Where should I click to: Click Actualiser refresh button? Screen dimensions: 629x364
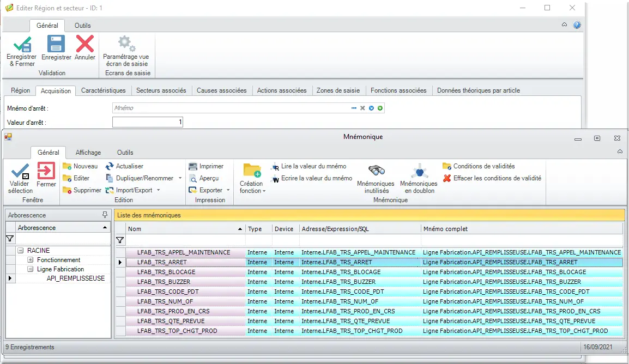click(124, 166)
